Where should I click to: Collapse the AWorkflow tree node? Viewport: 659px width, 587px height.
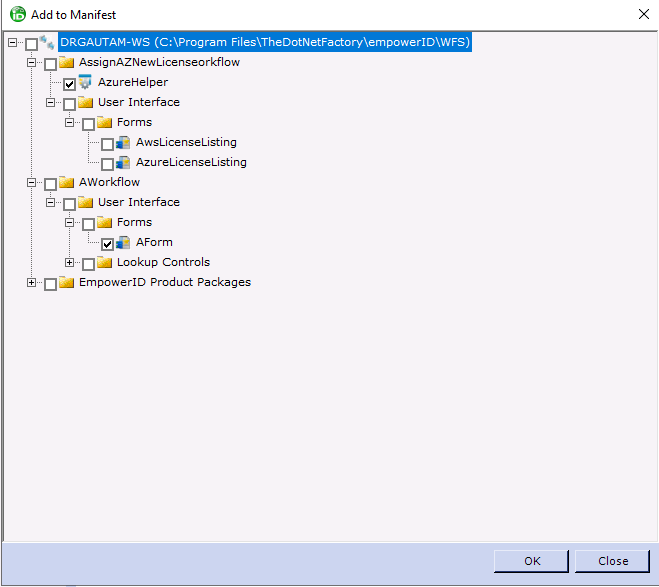32,183
